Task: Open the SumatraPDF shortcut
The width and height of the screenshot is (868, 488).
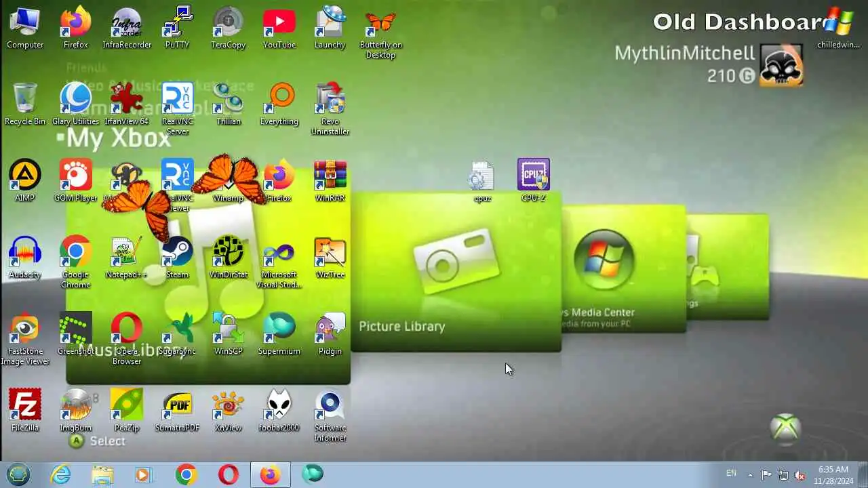Action: coord(178,411)
